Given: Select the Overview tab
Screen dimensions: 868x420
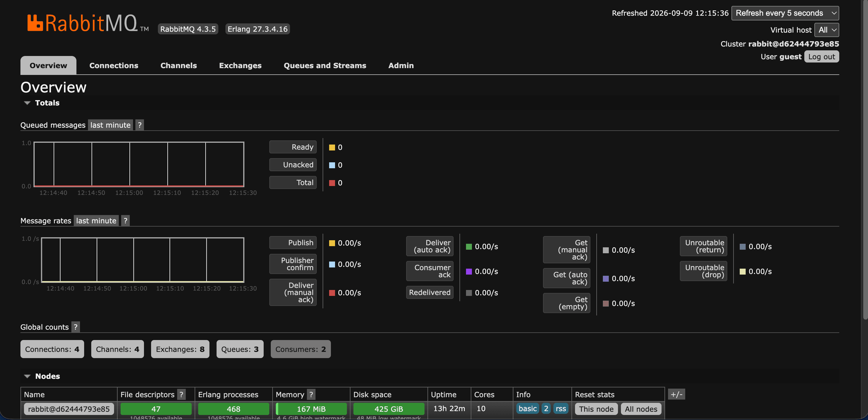Looking at the screenshot, I should tap(48, 65).
